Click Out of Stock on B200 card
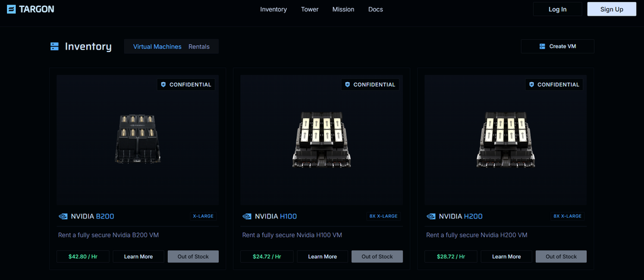Screen dimensions: 644x280 tap(193, 257)
